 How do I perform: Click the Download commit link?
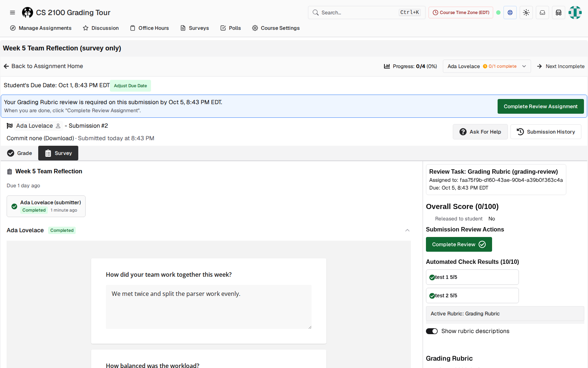click(x=59, y=138)
